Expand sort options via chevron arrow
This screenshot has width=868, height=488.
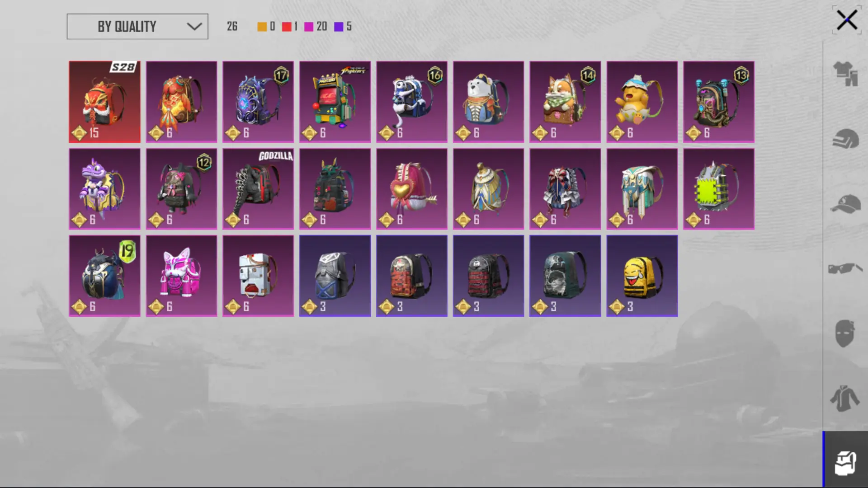coord(194,27)
